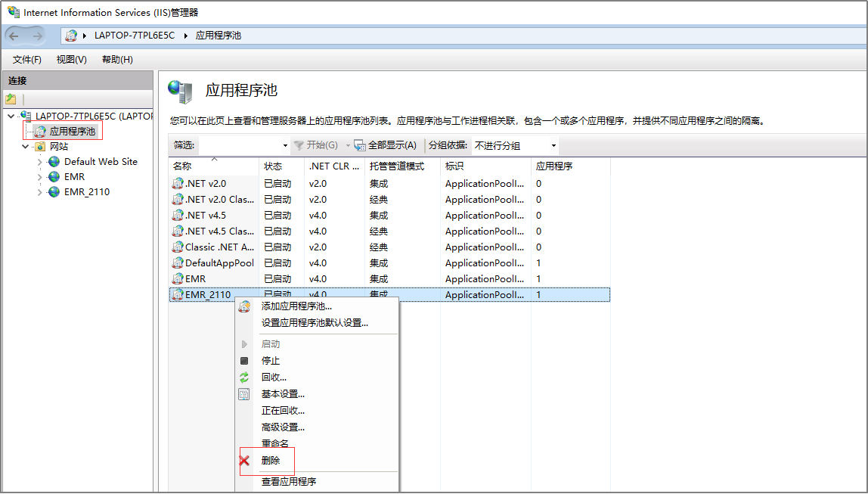Choose 重命名 Rename from context menu

pyautogui.click(x=274, y=443)
